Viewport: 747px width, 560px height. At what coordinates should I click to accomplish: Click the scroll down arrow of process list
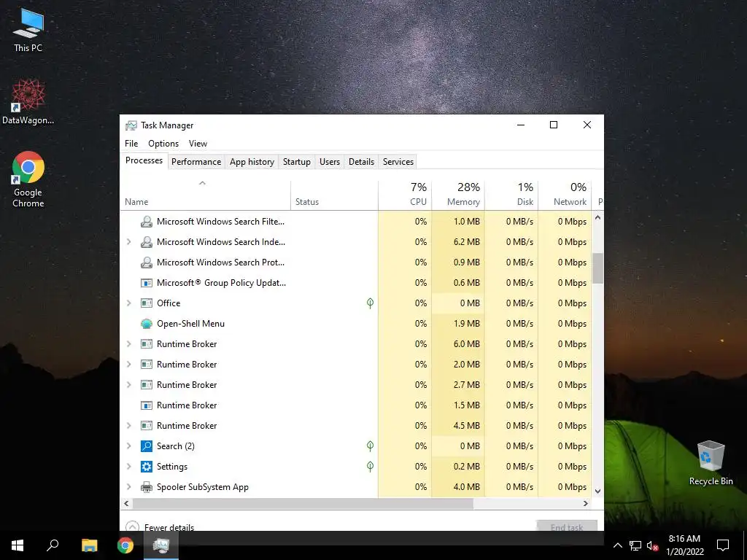coord(597,491)
